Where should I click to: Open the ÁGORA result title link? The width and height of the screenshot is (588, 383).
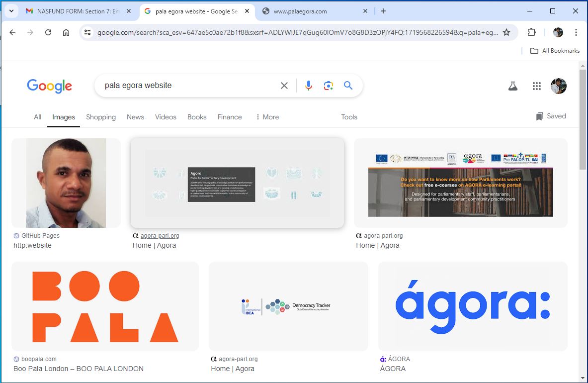(x=393, y=369)
